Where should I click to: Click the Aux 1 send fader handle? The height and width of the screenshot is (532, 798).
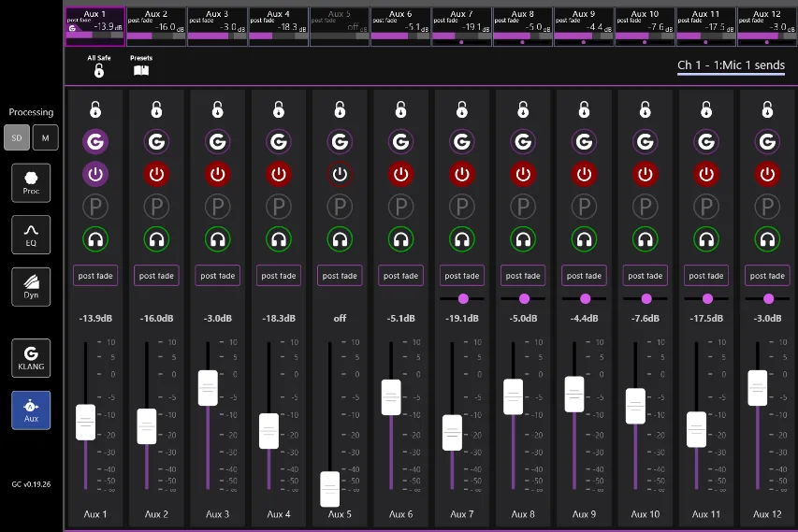pyautogui.click(x=85, y=423)
